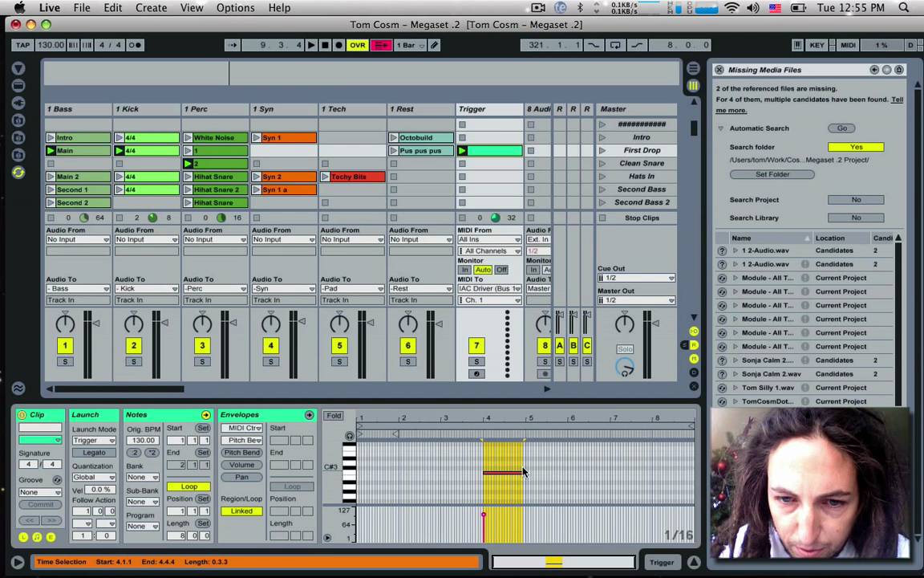924x578 pixels.
Task: Click the Legato button
Action: (x=95, y=453)
